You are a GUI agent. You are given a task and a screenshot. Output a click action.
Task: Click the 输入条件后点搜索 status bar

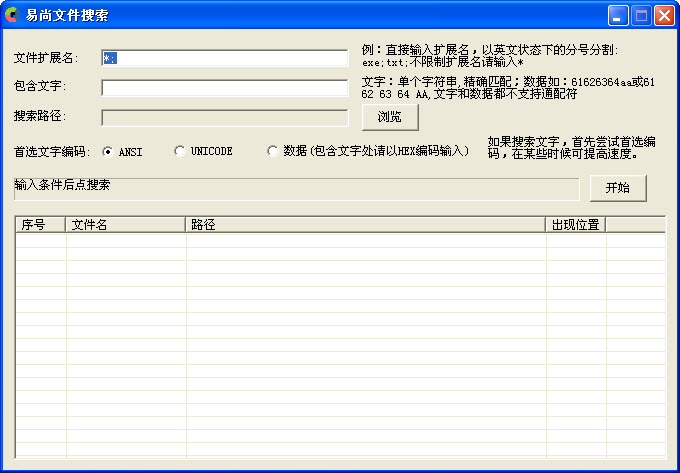pos(295,188)
